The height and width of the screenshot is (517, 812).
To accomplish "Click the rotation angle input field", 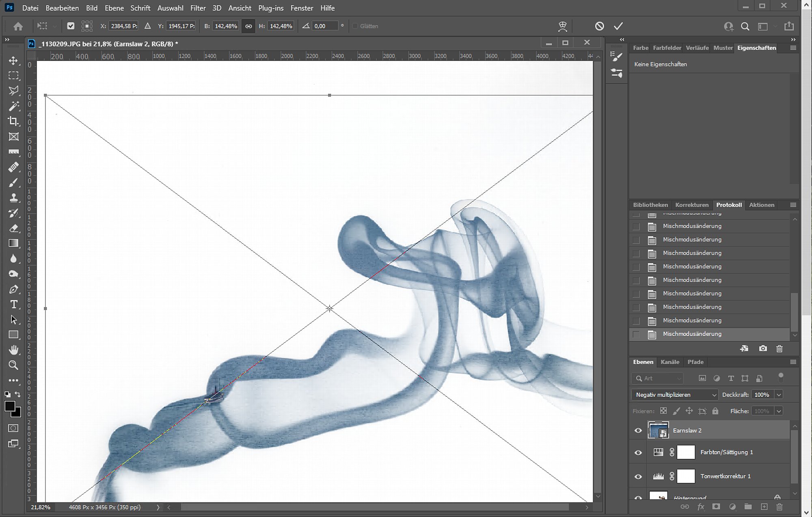I will (x=325, y=26).
